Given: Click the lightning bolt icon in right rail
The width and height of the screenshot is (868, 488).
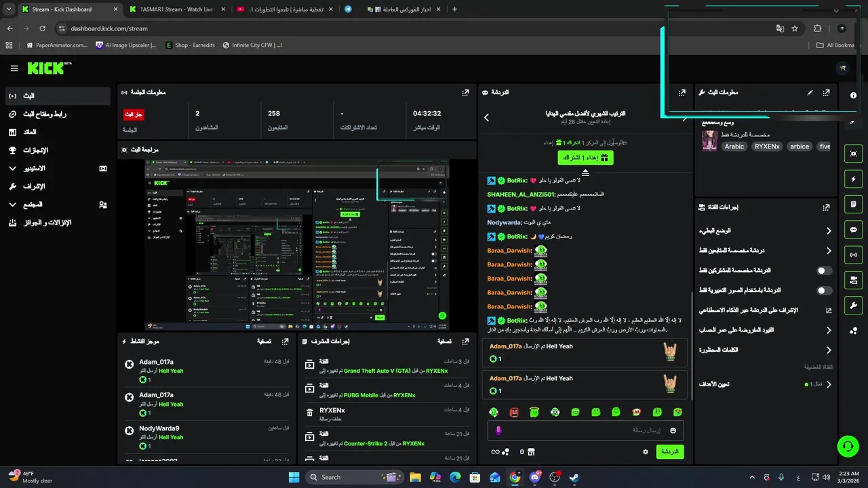Looking at the screenshot, I should [x=853, y=179].
